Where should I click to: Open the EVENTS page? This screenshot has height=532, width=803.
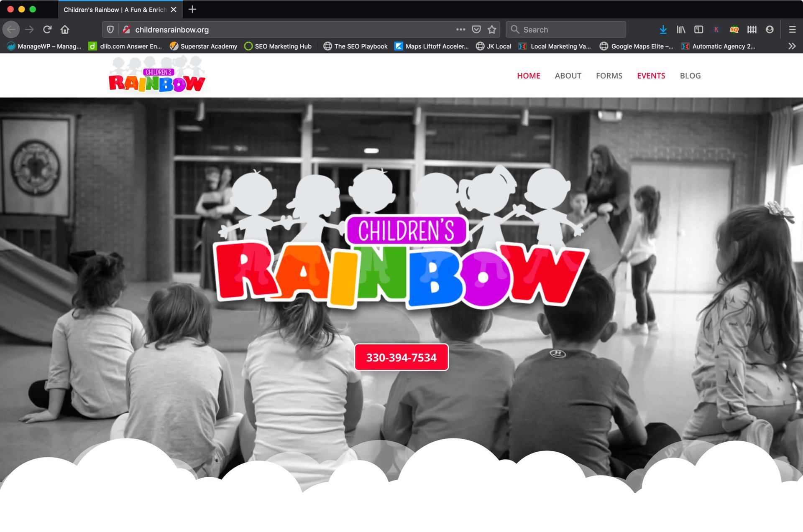click(651, 76)
